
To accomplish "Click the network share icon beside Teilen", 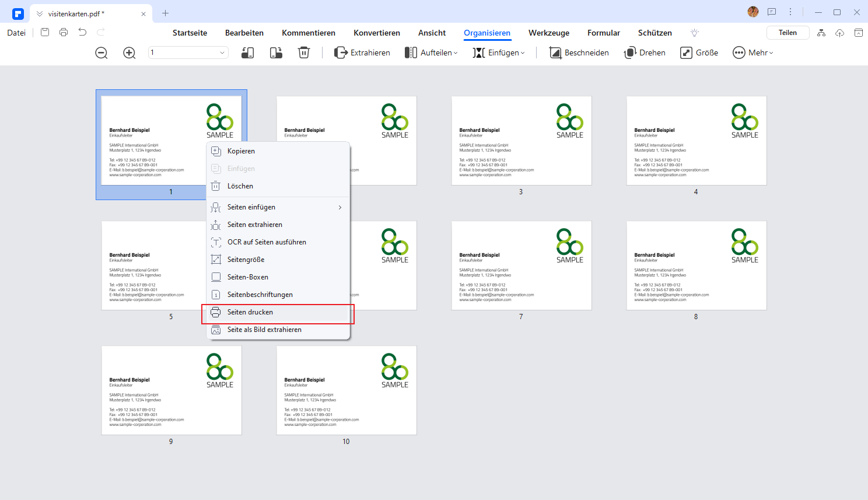I will (x=821, y=33).
